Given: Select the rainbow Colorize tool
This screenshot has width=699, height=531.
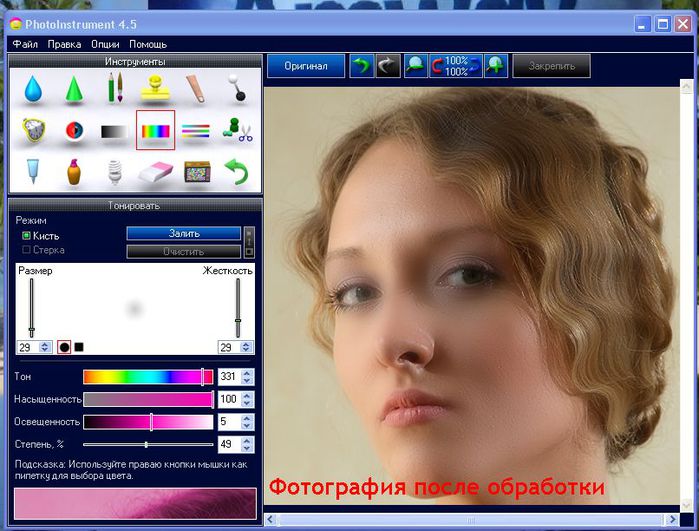Looking at the screenshot, I should click(x=155, y=130).
